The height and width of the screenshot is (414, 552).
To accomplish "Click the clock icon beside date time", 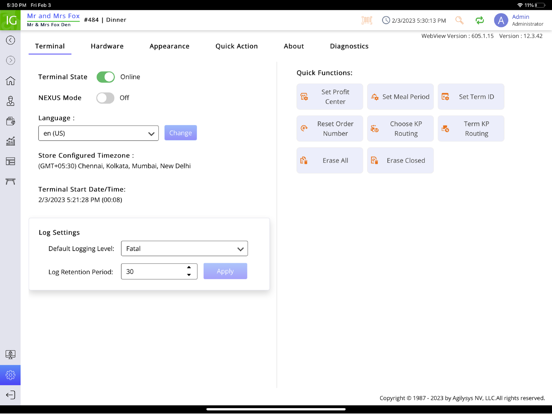I will point(386,20).
